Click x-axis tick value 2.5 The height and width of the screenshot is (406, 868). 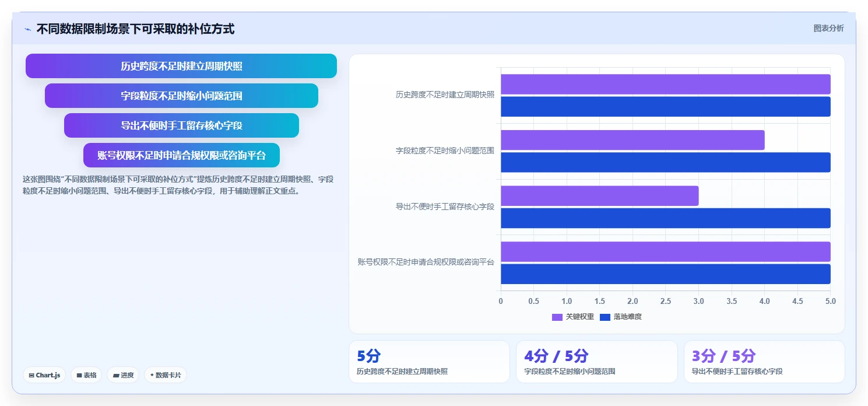665,301
